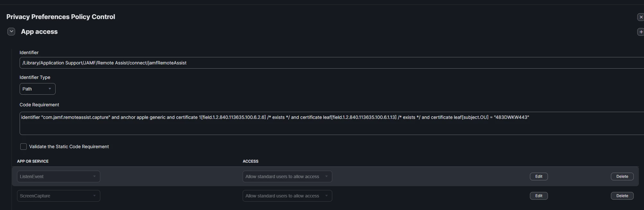Collapse the App access section
The width and height of the screenshot is (644, 210).
(11, 32)
